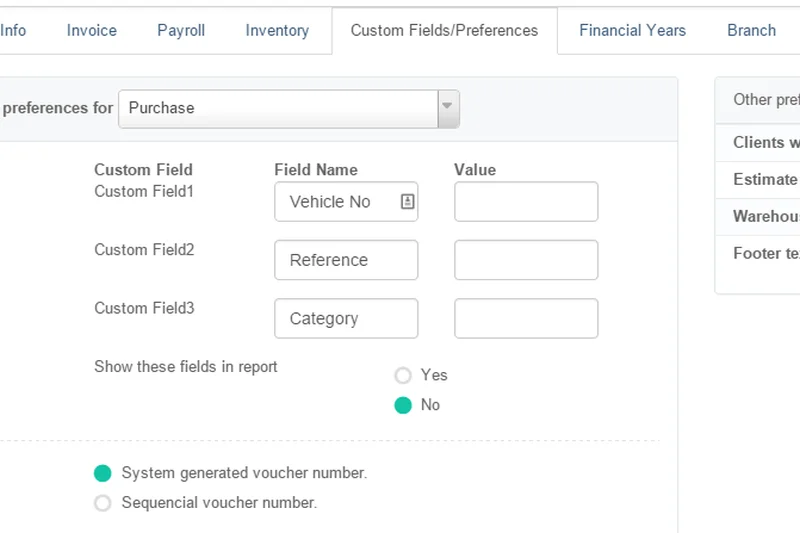Image resolution: width=800 pixels, height=533 pixels.
Task: Select Yes for show fields in report
Action: (x=403, y=375)
